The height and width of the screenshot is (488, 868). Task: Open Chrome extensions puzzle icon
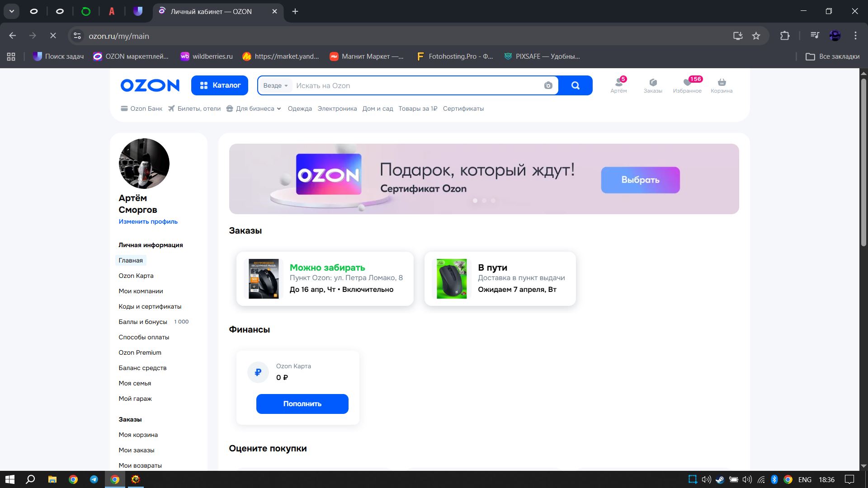point(785,36)
